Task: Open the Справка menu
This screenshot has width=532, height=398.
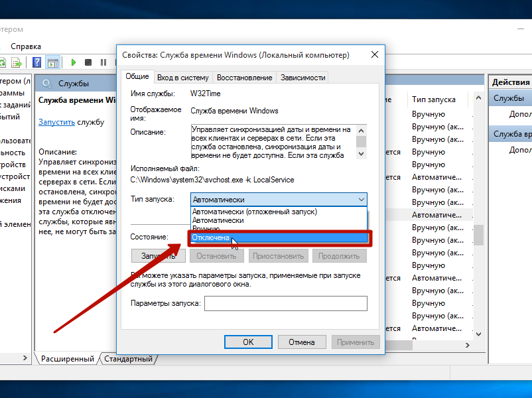Action: [x=26, y=46]
